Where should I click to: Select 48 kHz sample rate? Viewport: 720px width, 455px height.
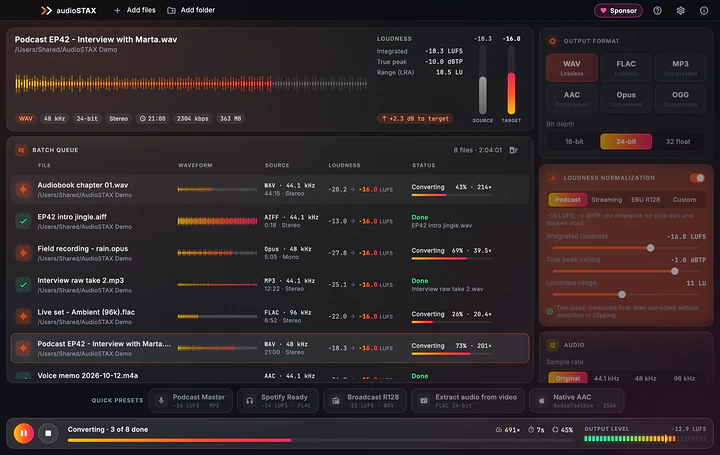pyautogui.click(x=645, y=378)
